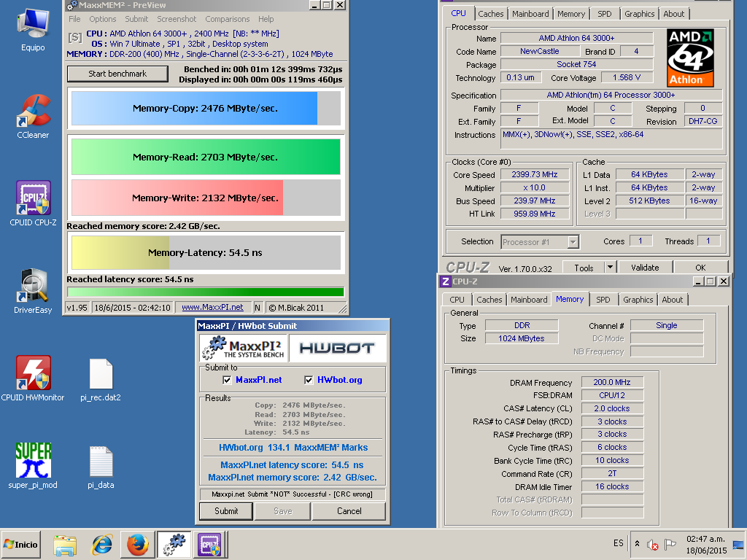
Task: Launch Firefox from taskbar
Action: tap(138, 544)
